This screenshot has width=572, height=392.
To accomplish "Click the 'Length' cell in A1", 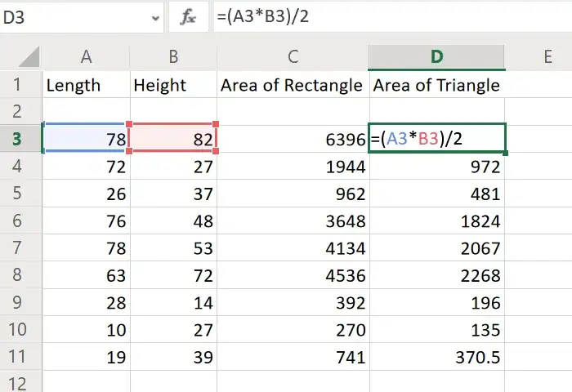I will point(86,85).
